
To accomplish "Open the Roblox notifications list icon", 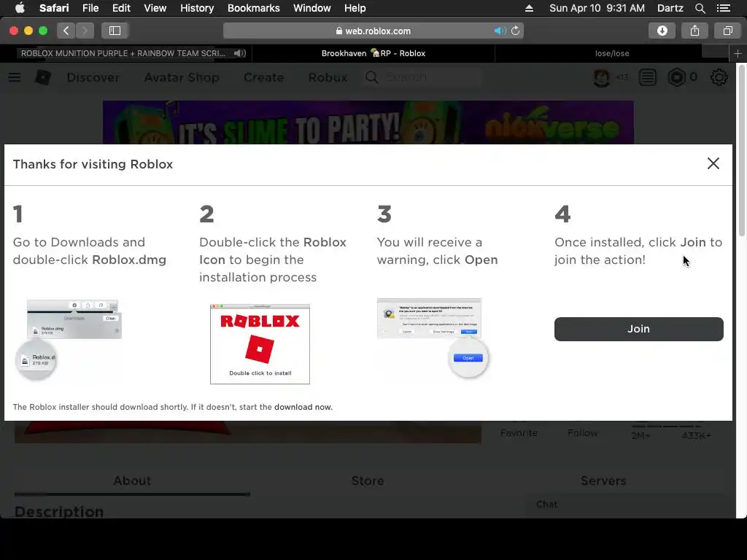I will 648,77.
